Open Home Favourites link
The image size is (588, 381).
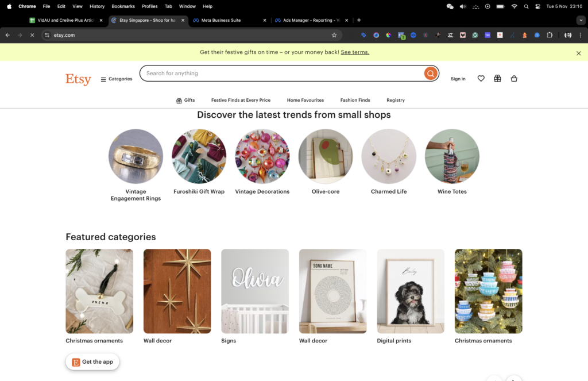[305, 100]
